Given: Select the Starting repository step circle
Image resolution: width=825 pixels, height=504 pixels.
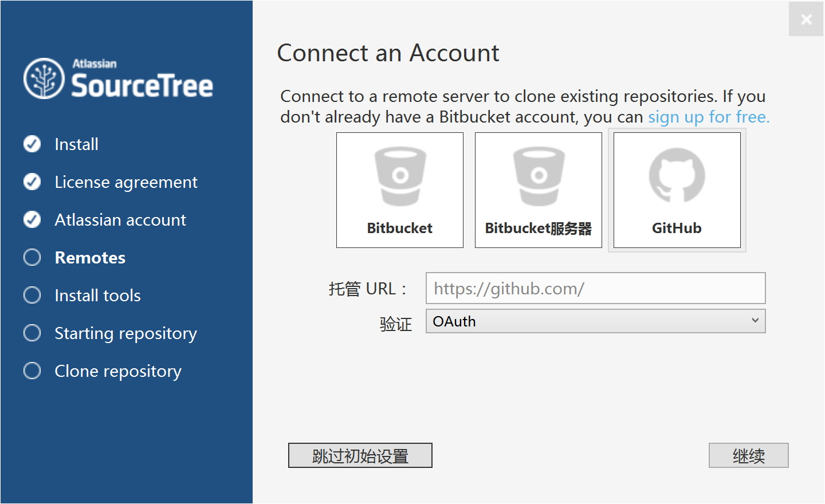Looking at the screenshot, I should click(32, 333).
